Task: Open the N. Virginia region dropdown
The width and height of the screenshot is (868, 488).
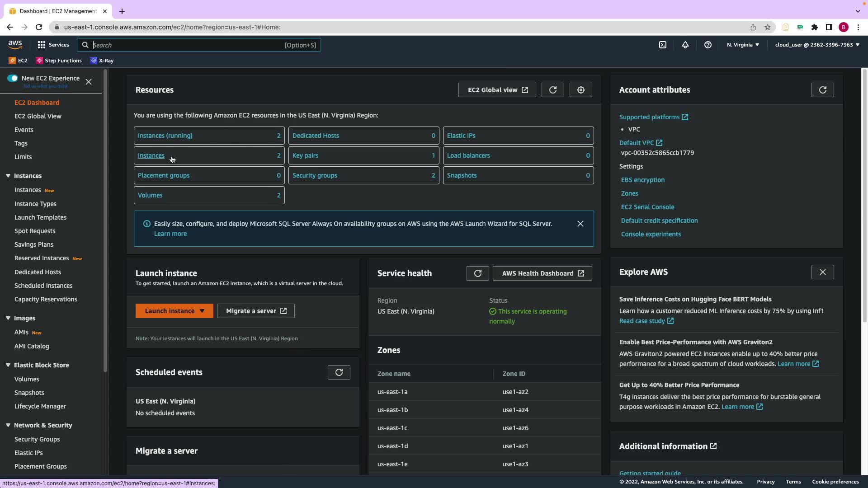Action: 743,45
